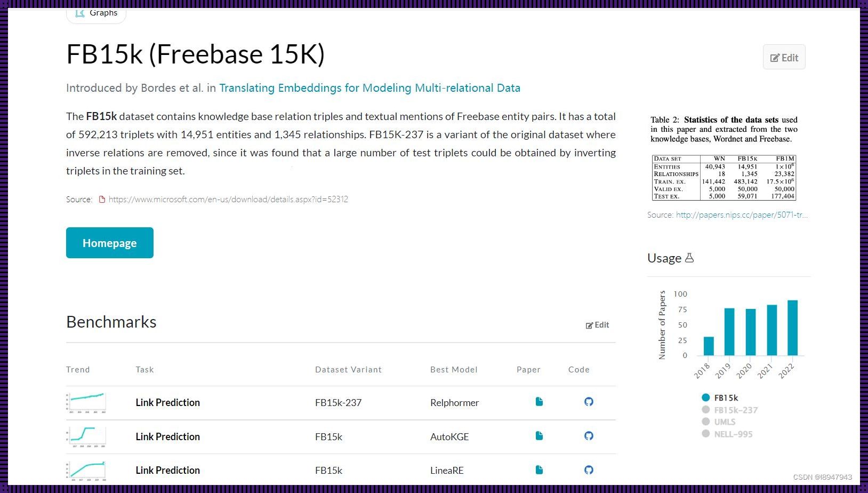The height and width of the screenshot is (493, 868).
Task: Click the Usage section heading
Action: pos(664,258)
